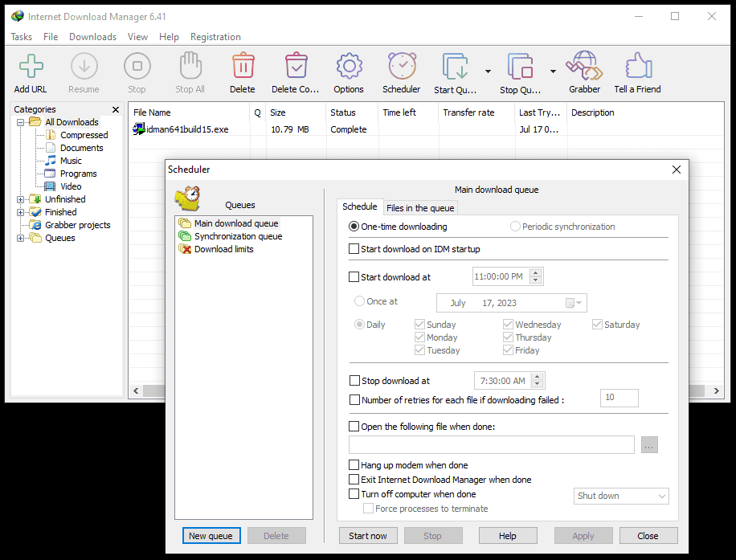Screen dimensions: 736x560
Task: Open the Shut down combo box
Action: tap(621, 497)
